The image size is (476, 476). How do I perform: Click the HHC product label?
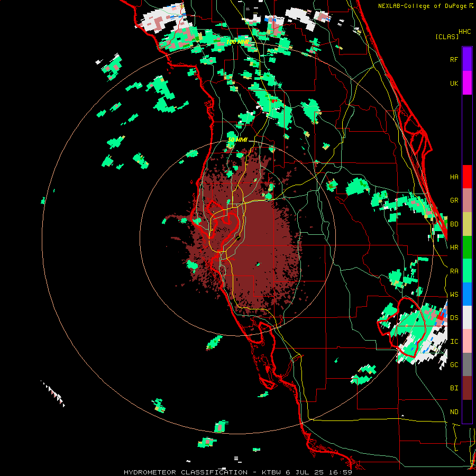tap(465, 32)
